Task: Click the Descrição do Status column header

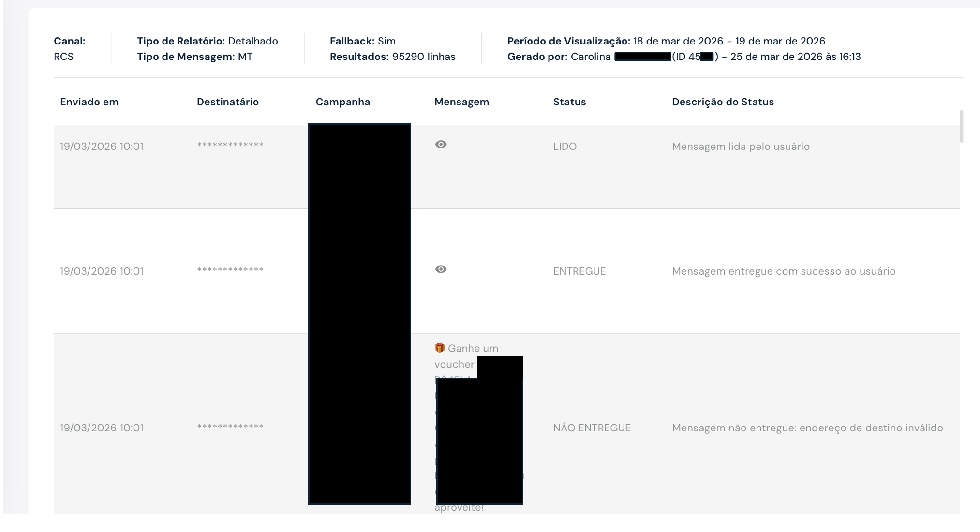Action: point(723,102)
